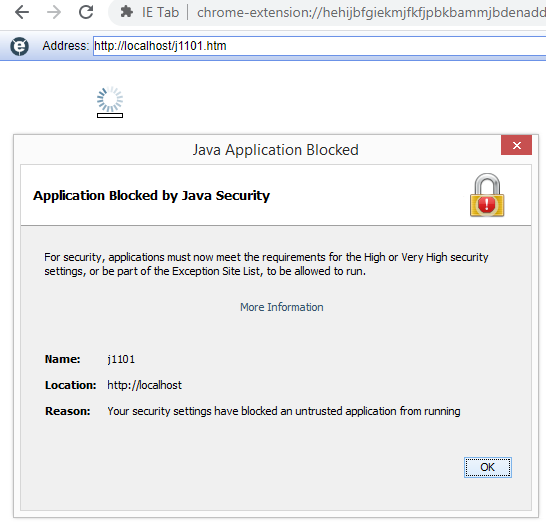Viewport: 546px width, 523px height.
Task: Click the browser forward arrow
Action: (54, 13)
